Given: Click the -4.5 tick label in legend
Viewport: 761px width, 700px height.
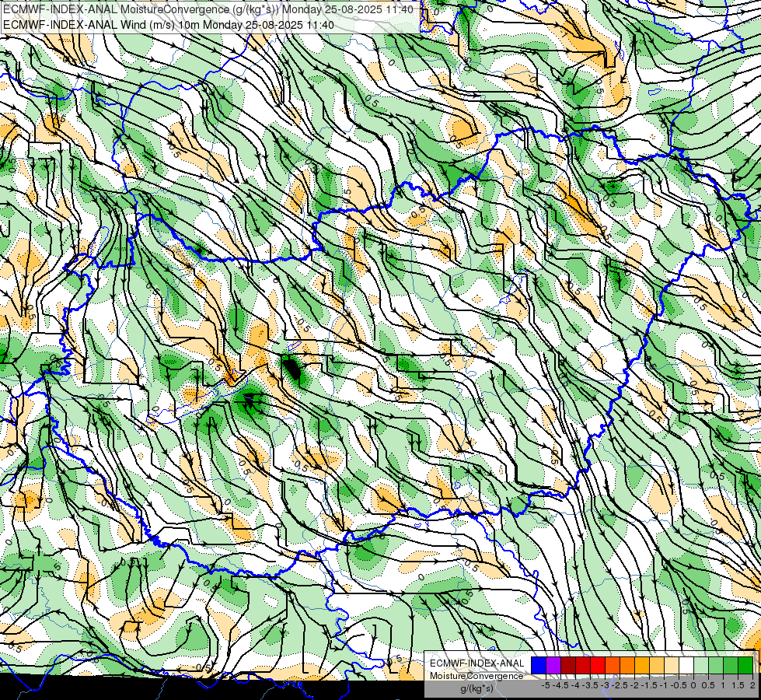Looking at the screenshot, I should [560, 685].
